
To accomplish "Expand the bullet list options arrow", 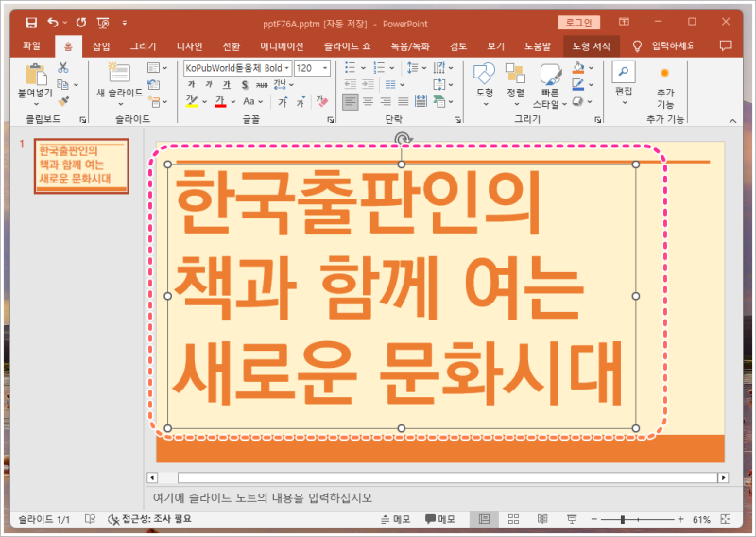I will [x=363, y=68].
